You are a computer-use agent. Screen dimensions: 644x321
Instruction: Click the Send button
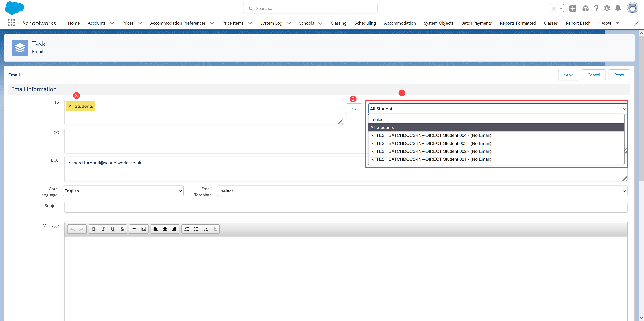click(x=568, y=75)
